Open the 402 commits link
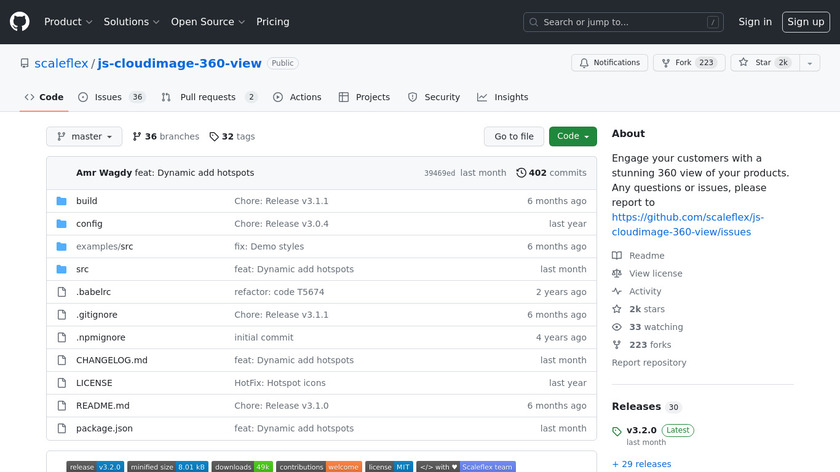This screenshot has width=840, height=472. 551,173
